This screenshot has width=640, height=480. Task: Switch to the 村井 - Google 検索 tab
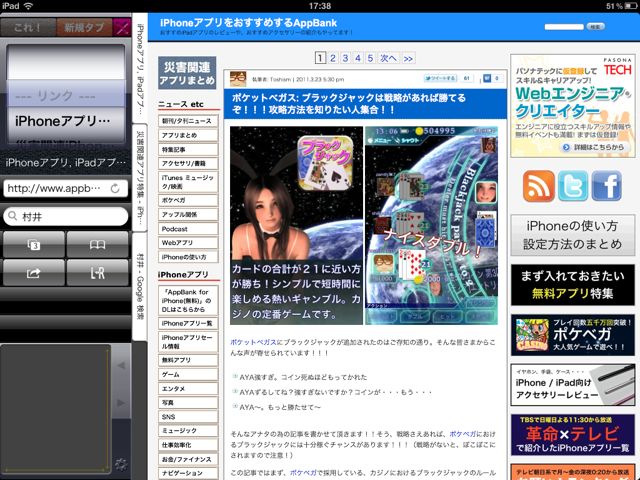[x=140, y=286]
